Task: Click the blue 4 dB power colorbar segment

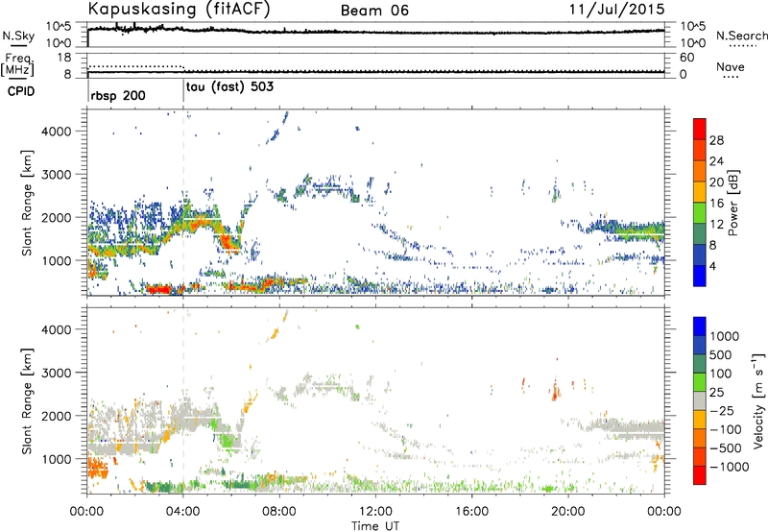Action: 700,276
